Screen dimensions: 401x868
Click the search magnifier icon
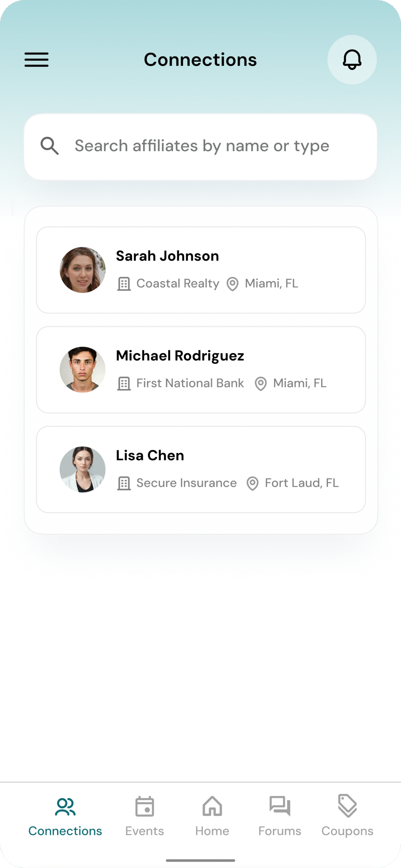coord(49,146)
